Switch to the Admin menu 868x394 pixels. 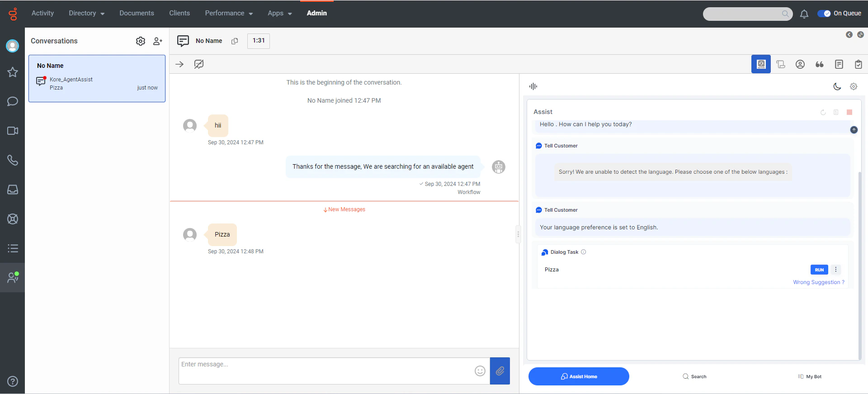click(x=317, y=13)
